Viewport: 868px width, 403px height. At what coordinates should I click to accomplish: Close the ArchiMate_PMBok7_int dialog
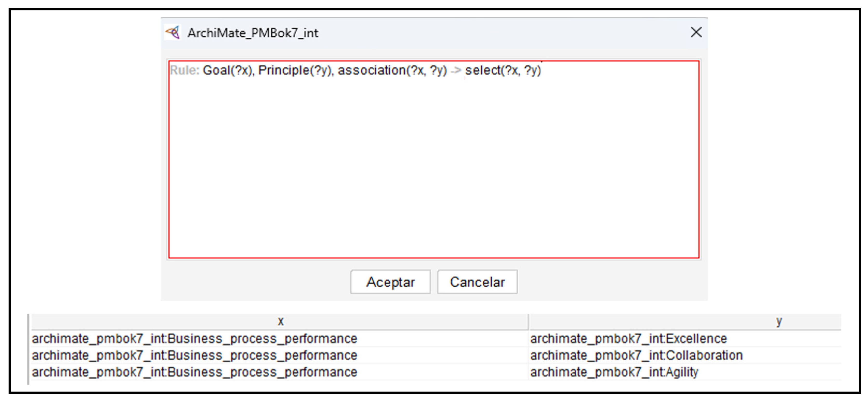click(696, 32)
